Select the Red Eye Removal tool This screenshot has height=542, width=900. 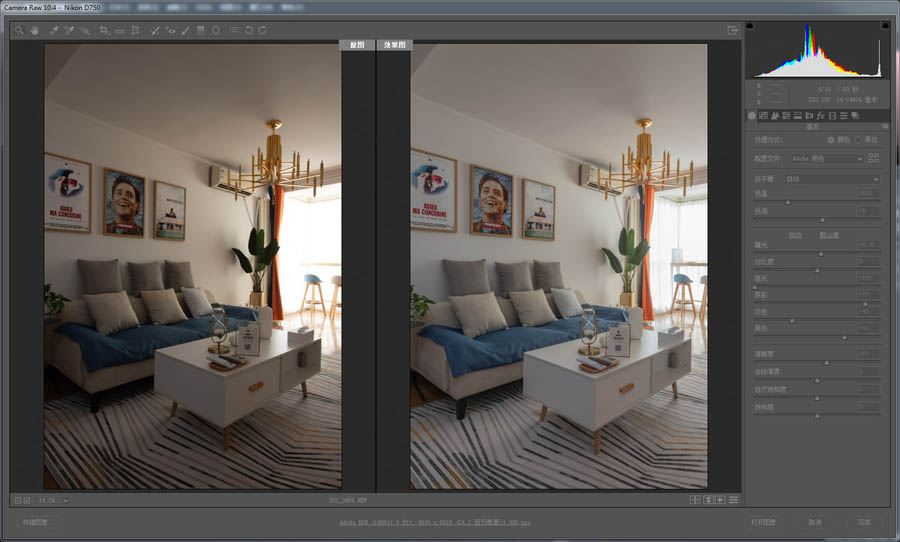tap(170, 30)
